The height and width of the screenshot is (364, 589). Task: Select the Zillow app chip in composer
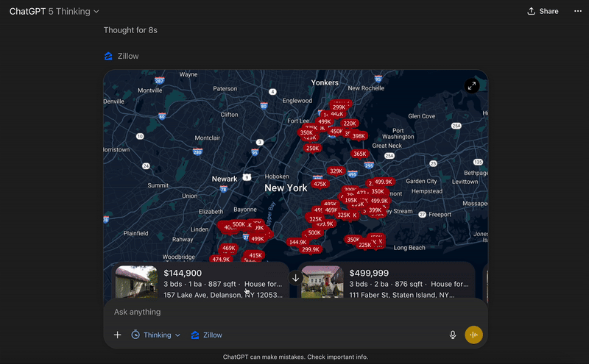pos(206,335)
